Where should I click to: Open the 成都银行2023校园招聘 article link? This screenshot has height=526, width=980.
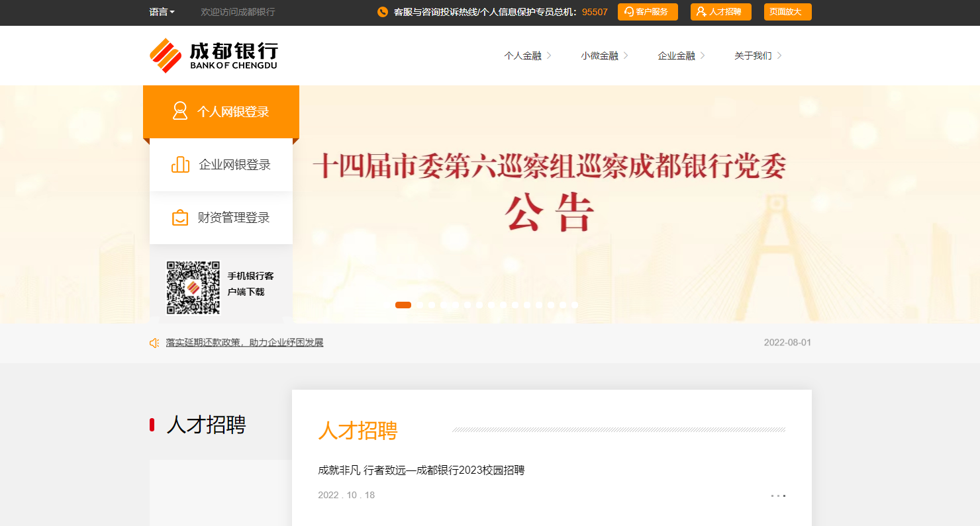tap(421, 470)
